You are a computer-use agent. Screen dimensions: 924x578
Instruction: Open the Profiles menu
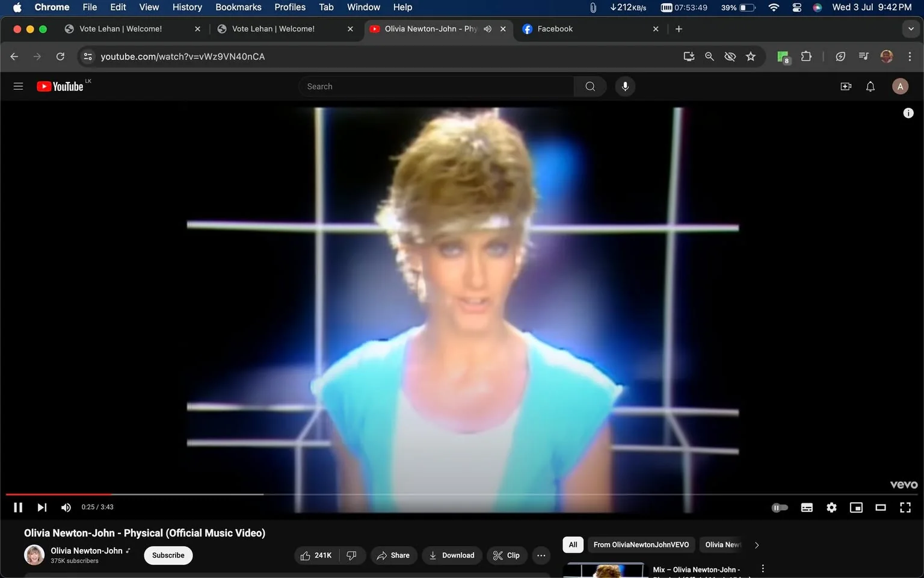(290, 7)
